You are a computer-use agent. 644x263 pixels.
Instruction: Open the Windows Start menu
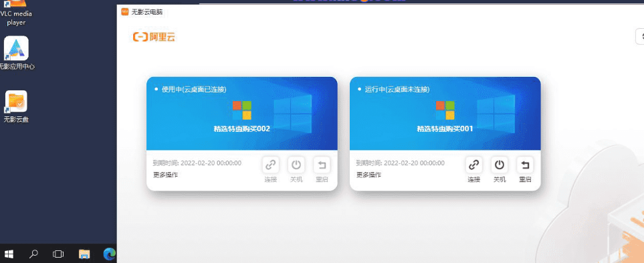click(9, 254)
